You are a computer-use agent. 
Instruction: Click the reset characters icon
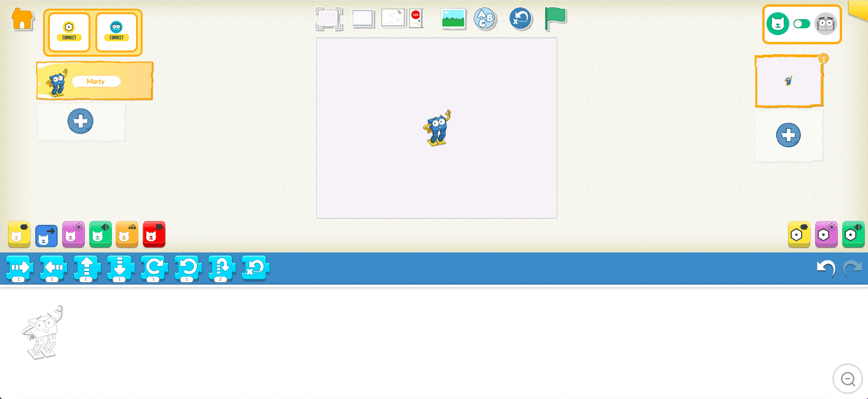tap(520, 19)
